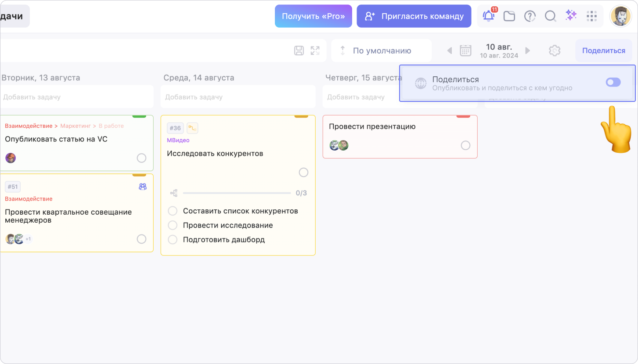The height and width of the screenshot is (364, 638).
Task: Open the folder icon in header
Action: coord(509,16)
